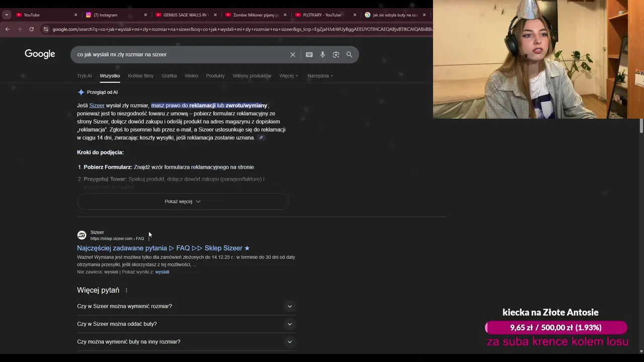Click the streamer webcam overlay
The height and width of the screenshot is (362, 644).
(x=538, y=59)
